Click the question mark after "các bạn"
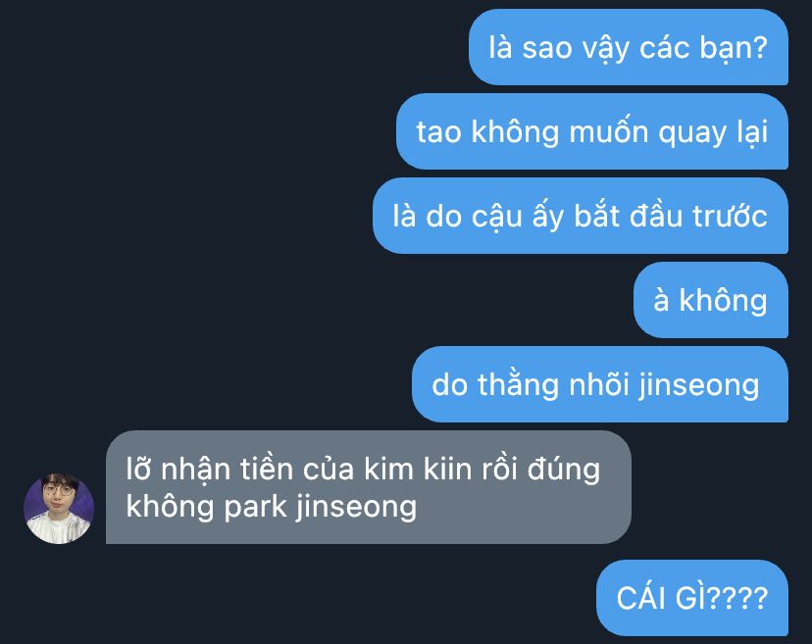812x644 pixels. [760, 48]
